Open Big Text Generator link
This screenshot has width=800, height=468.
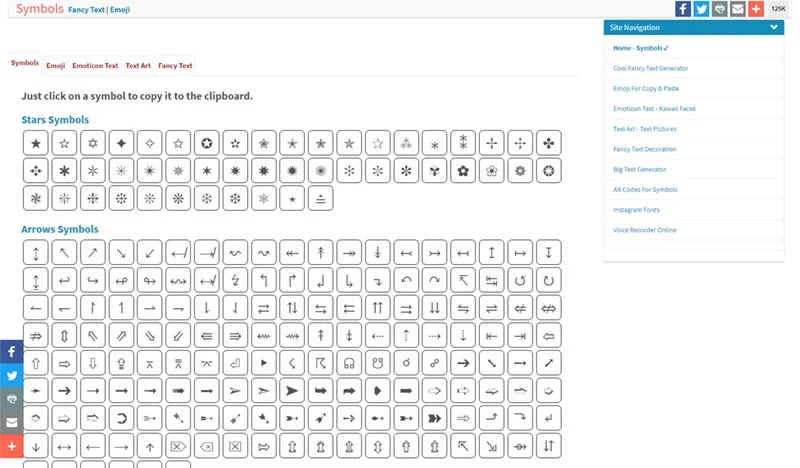tap(639, 169)
